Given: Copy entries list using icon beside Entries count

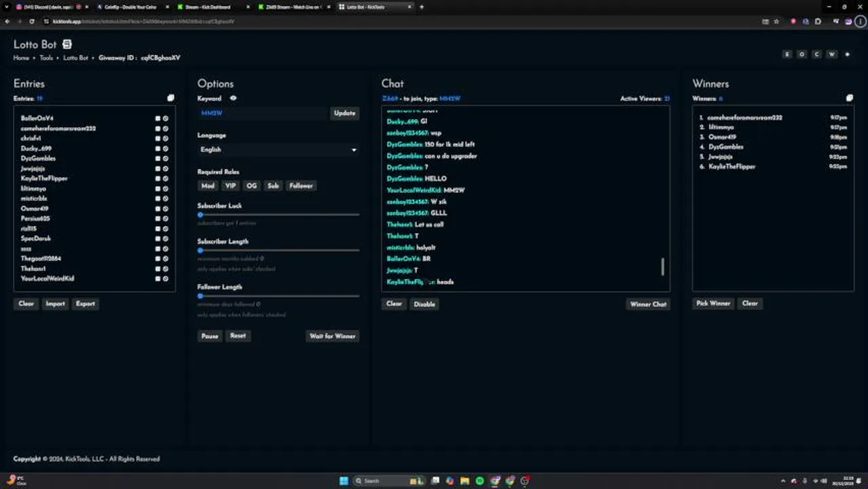Looking at the screenshot, I should pyautogui.click(x=170, y=98).
